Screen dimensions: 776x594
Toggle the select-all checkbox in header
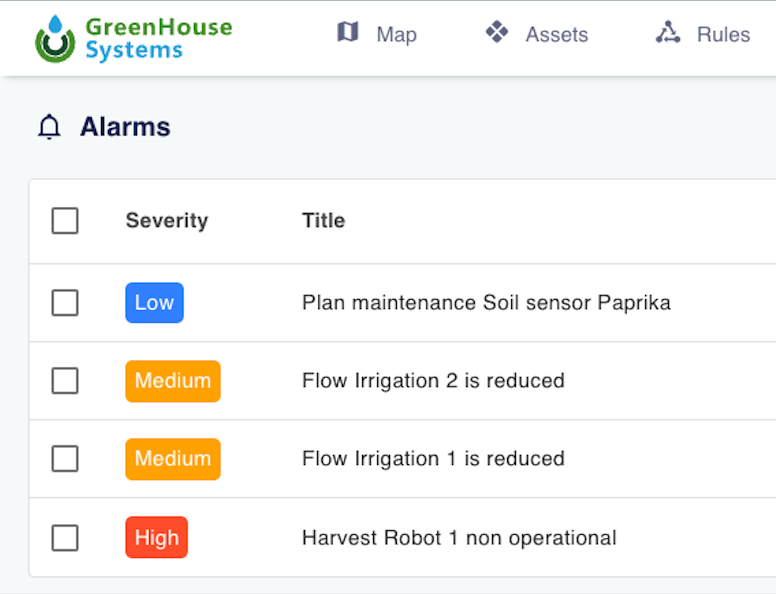click(x=65, y=220)
